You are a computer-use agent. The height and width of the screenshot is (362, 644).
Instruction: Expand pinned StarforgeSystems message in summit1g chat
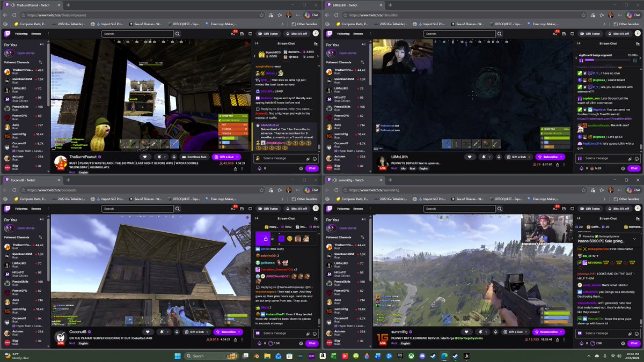tap(635, 238)
